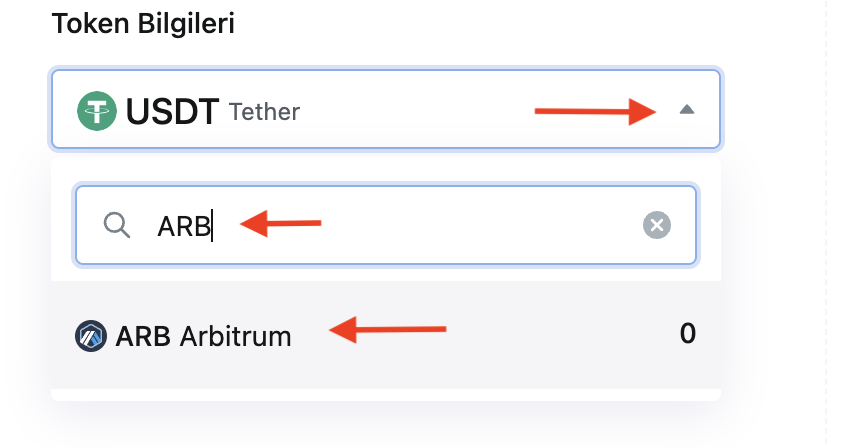Click the gray "Tether" name label

[x=265, y=112]
